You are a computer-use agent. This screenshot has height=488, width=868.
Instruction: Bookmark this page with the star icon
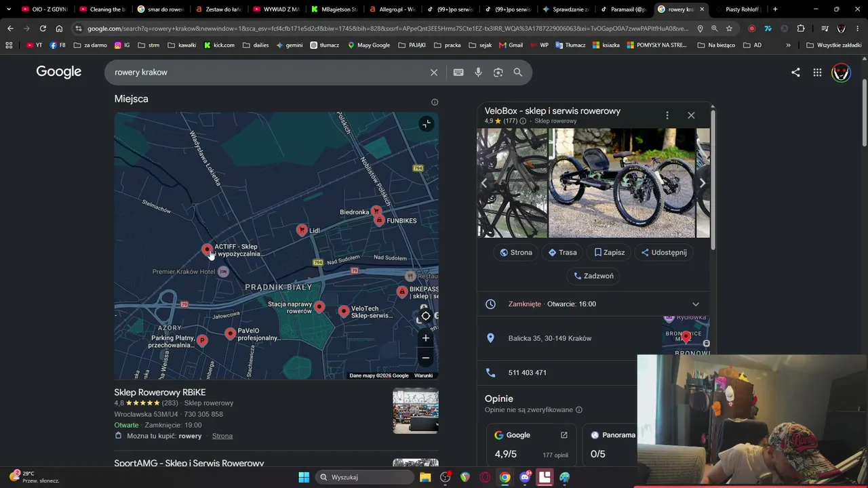pyautogui.click(x=729, y=28)
